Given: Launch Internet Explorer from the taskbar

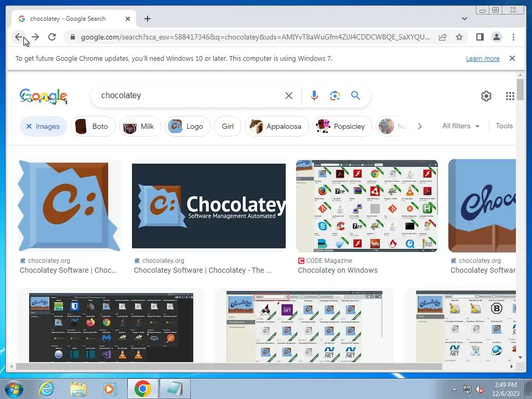Looking at the screenshot, I should [46, 389].
